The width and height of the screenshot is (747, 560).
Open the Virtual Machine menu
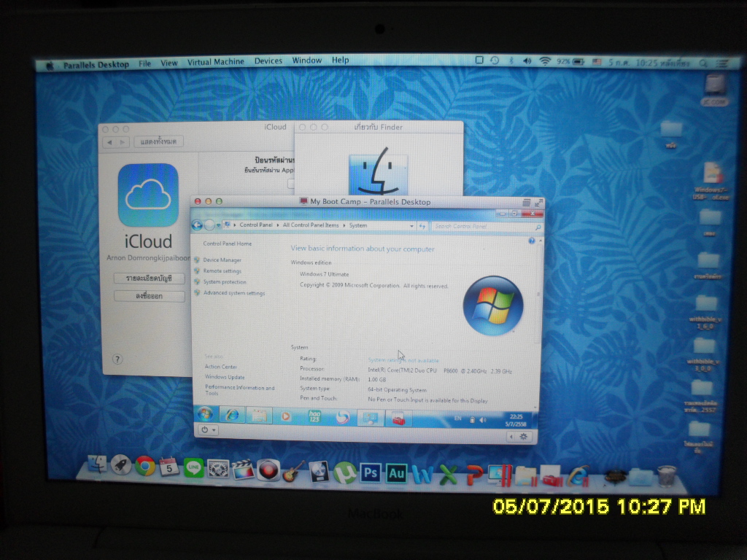pyautogui.click(x=215, y=62)
